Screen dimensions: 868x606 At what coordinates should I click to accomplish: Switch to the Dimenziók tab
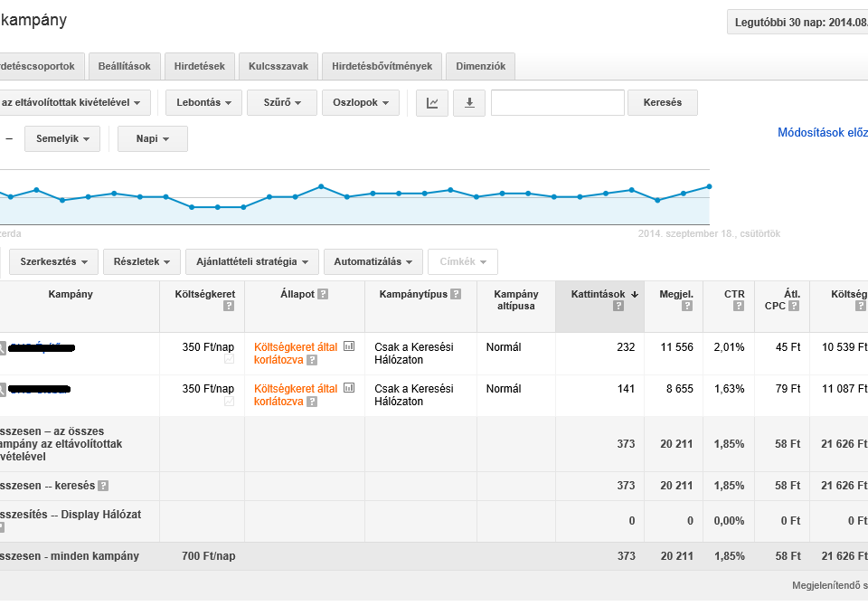pos(480,66)
